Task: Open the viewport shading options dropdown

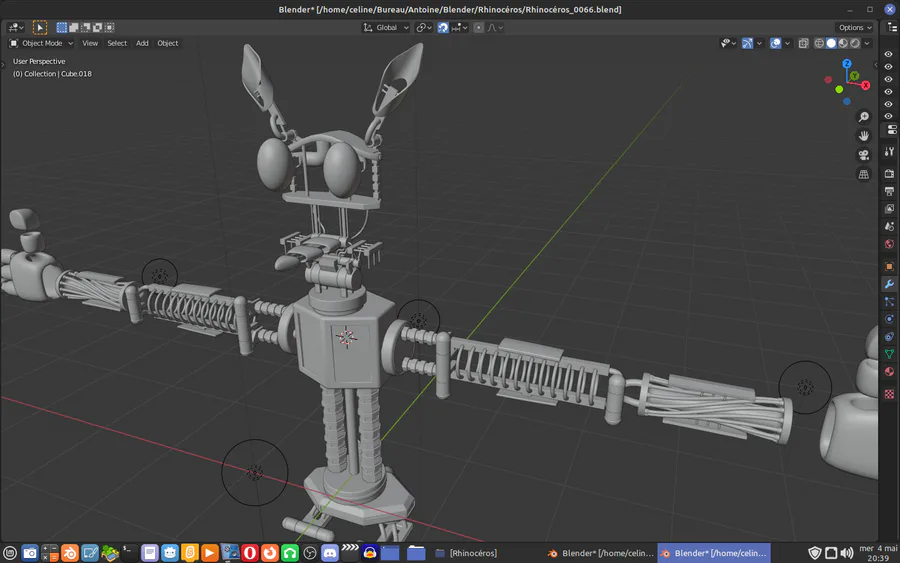Action: (867, 43)
